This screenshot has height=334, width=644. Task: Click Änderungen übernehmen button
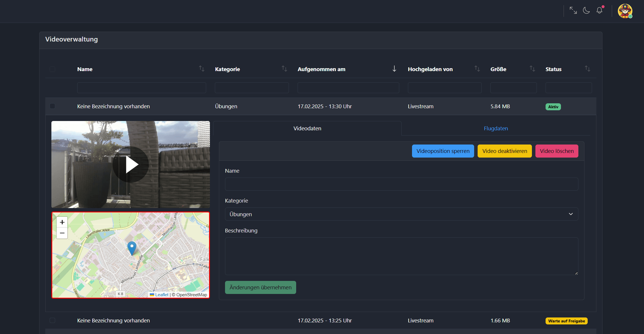pyautogui.click(x=260, y=287)
